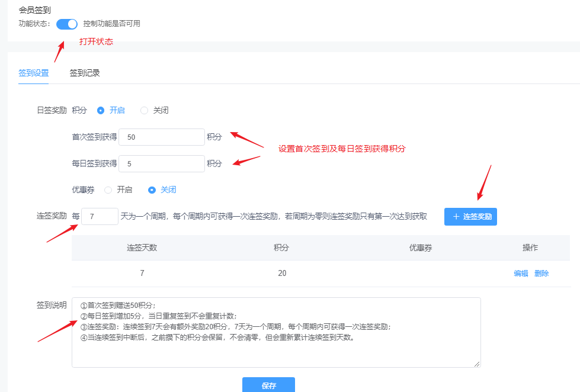Click the 连签奖励 add button
The height and width of the screenshot is (392, 580).
point(470,216)
